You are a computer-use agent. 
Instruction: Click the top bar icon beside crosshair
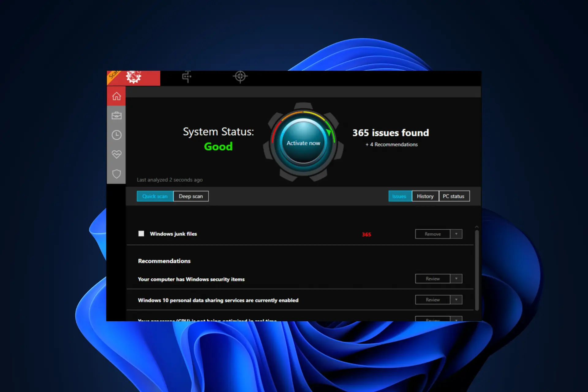pyautogui.click(x=187, y=77)
